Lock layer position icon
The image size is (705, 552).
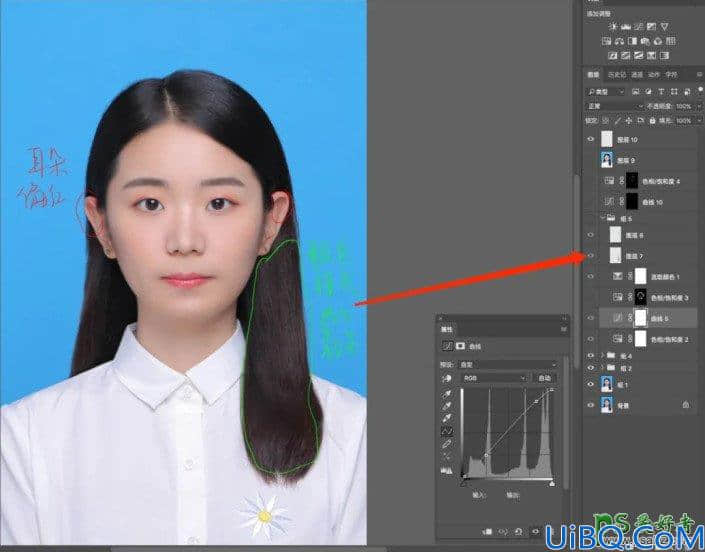click(629, 120)
